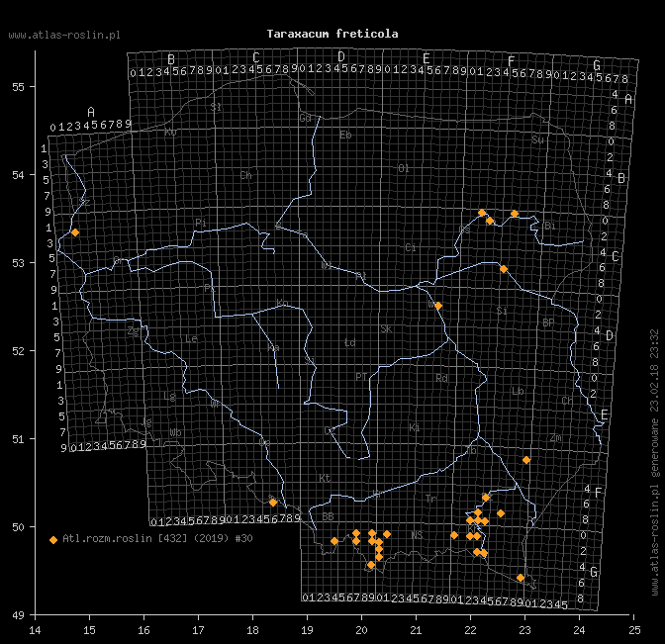Click the latitude label 52

pyautogui.click(x=18, y=351)
